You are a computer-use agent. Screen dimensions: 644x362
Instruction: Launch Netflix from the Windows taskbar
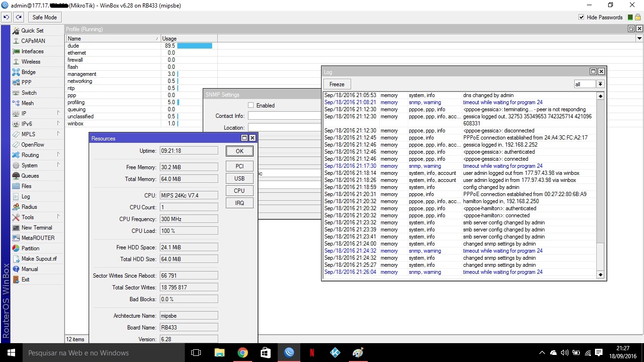tap(312, 353)
